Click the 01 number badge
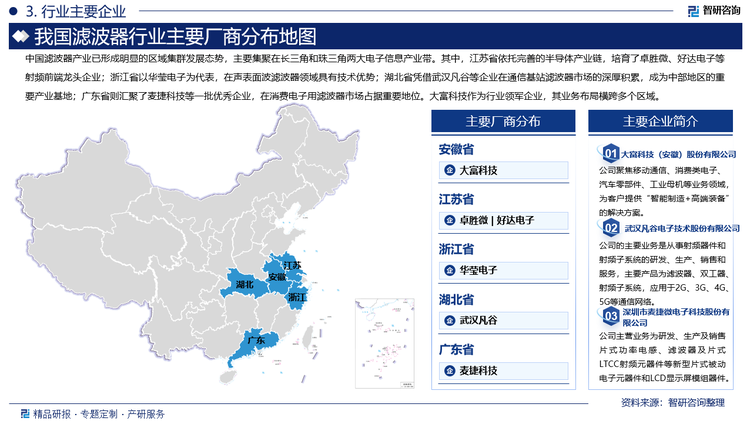The height and width of the screenshot is (421, 750). [x=610, y=154]
